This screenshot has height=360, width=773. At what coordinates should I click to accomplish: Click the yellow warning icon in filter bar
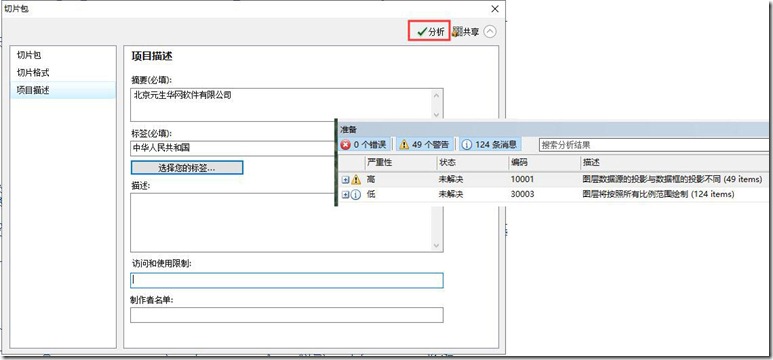pyautogui.click(x=404, y=144)
